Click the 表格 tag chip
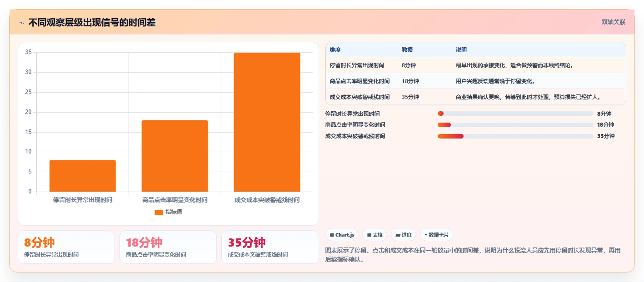644x282 pixels. pyautogui.click(x=375, y=235)
